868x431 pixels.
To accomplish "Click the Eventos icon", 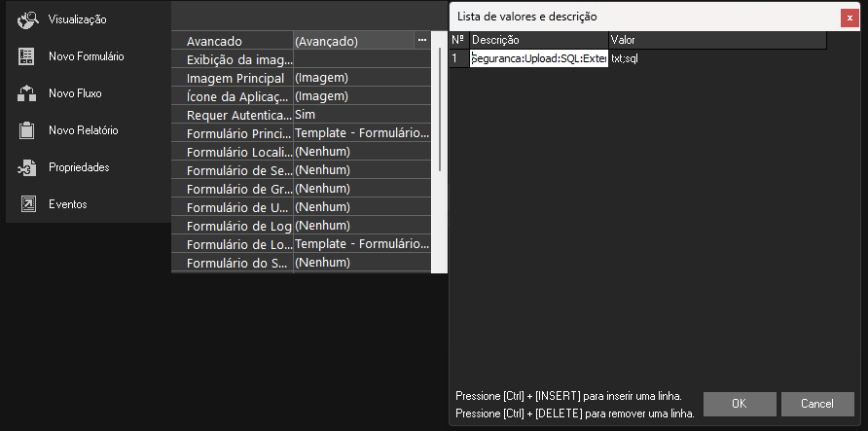I will [x=27, y=204].
